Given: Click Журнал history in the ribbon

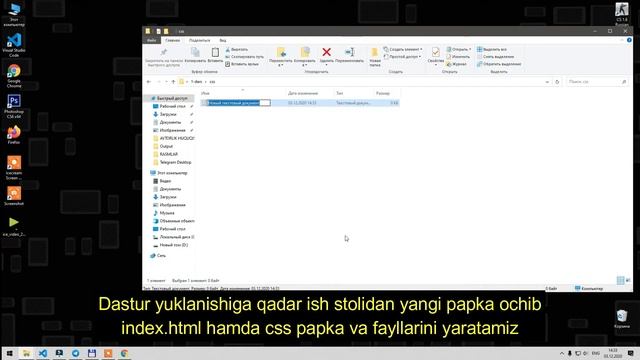Looking at the screenshot, I should pyautogui.click(x=456, y=64).
